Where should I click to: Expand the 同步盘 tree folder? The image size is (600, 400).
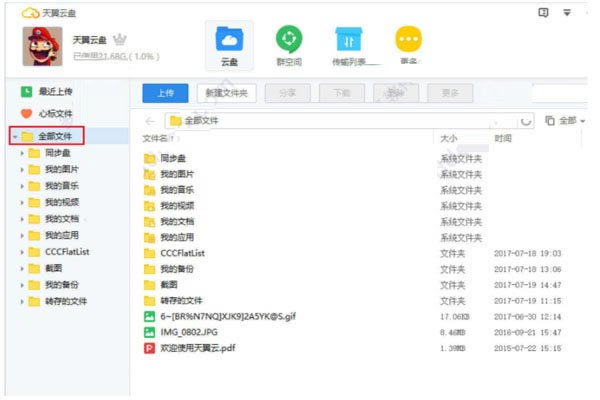(x=22, y=153)
